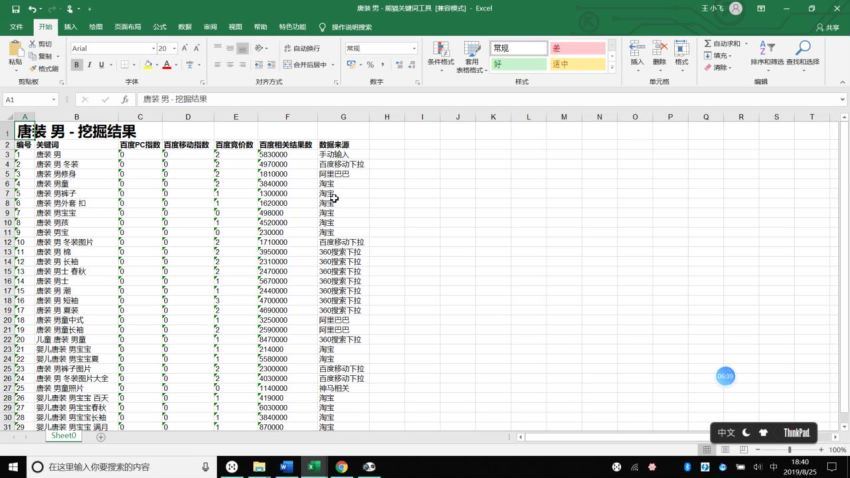Click the orientation (text angle) icon
The width and height of the screenshot is (850, 478).
click(x=259, y=48)
